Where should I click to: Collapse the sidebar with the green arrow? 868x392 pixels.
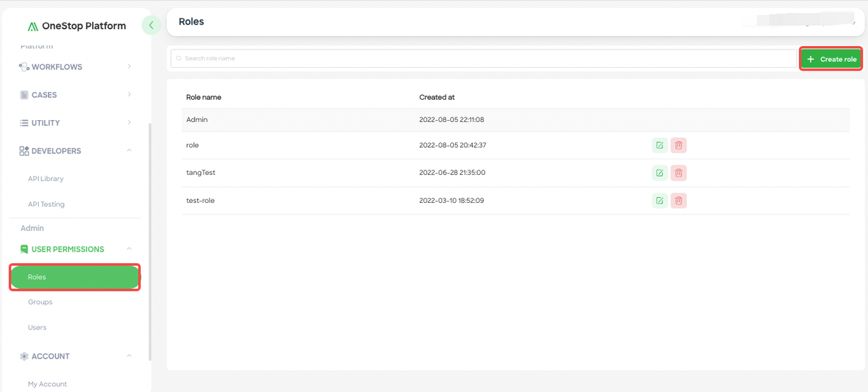[x=151, y=24]
